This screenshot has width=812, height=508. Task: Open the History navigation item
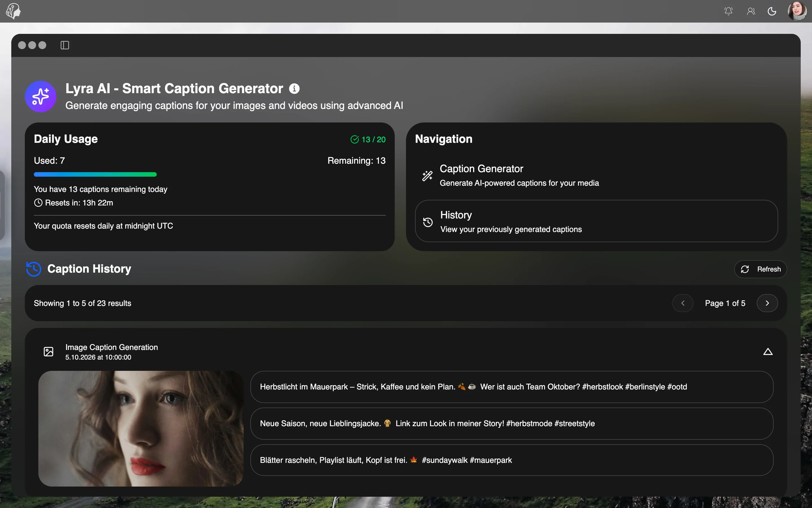tap(596, 221)
